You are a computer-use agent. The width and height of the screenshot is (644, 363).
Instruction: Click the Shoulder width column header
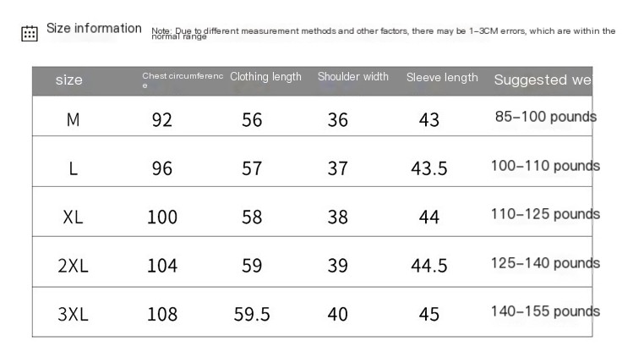click(x=353, y=77)
